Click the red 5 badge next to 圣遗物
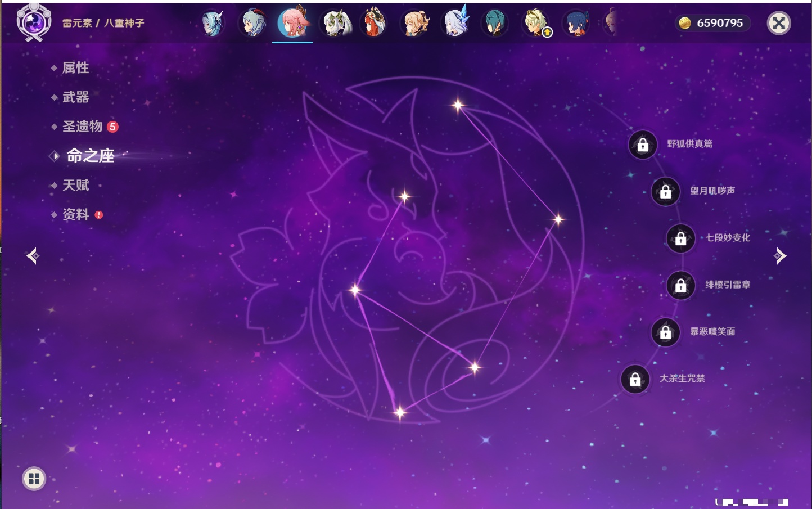 [x=112, y=127]
